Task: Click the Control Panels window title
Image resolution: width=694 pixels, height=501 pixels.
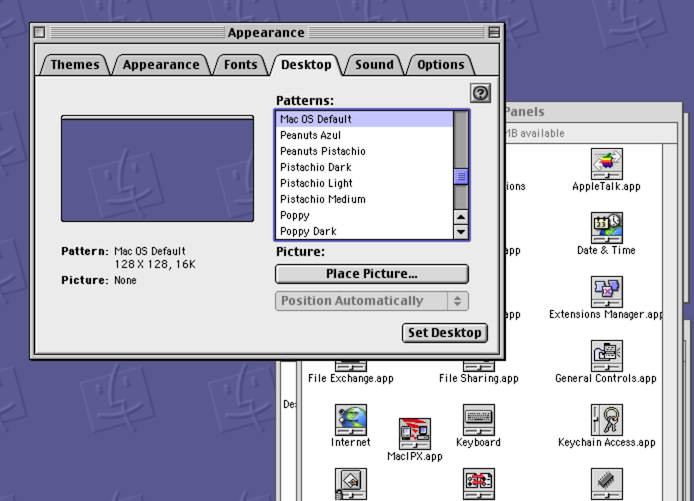Action: (x=525, y=112)
